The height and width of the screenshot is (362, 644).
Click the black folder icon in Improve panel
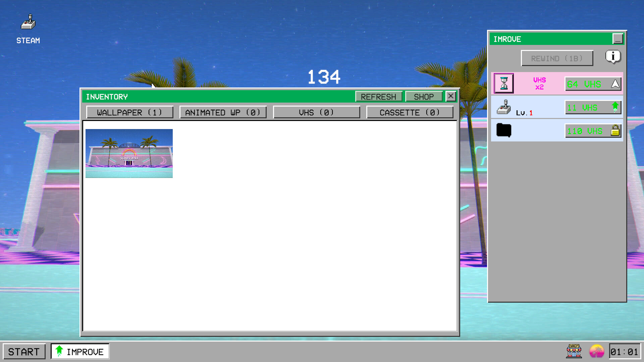503,130
